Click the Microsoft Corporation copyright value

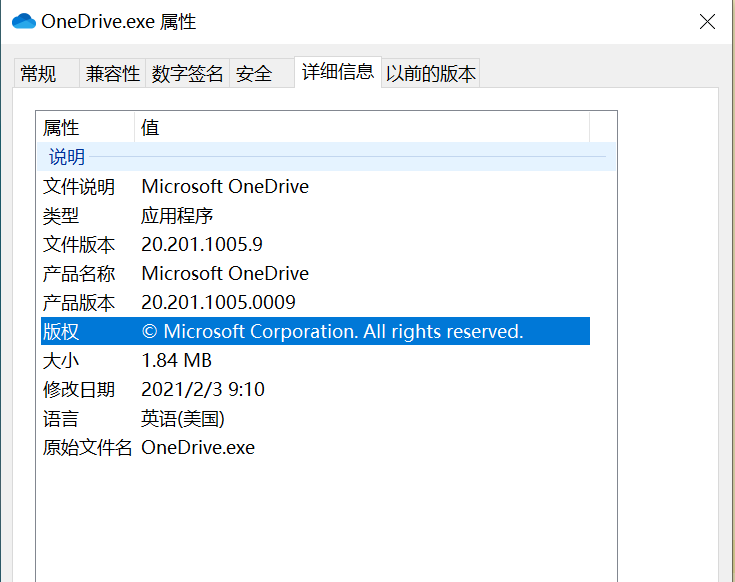(x=332, y=331)
